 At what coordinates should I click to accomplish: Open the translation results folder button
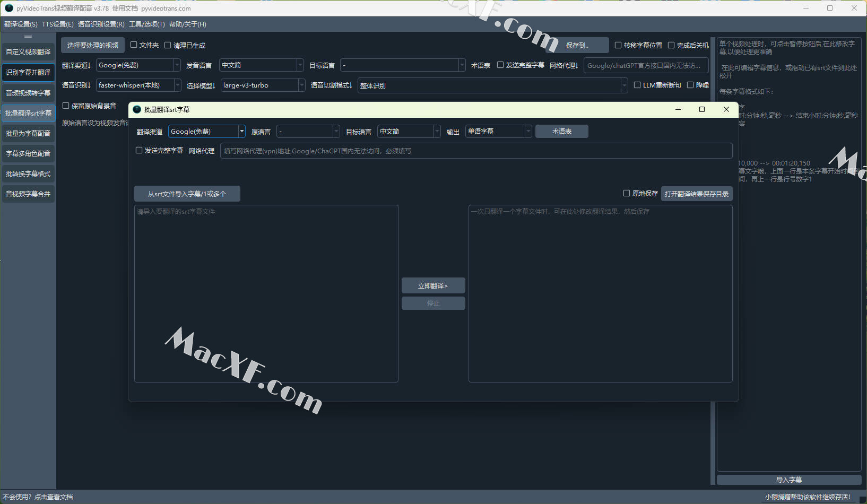696,194
